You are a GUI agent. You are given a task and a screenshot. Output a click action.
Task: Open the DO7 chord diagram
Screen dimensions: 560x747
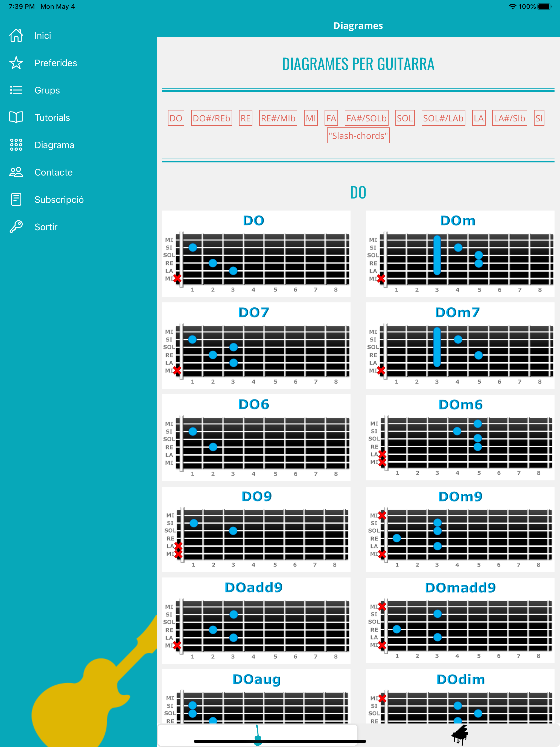tap(256, 346)
